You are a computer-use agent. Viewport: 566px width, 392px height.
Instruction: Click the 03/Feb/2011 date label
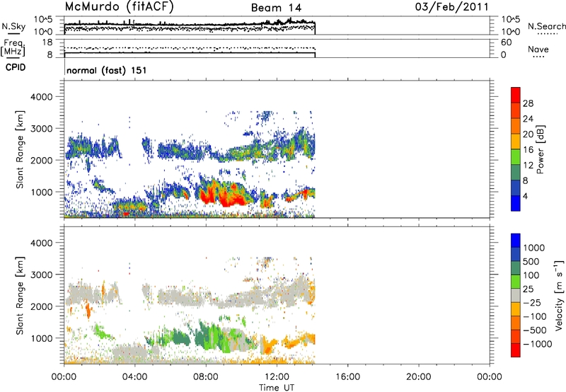(x=451, y=7)
